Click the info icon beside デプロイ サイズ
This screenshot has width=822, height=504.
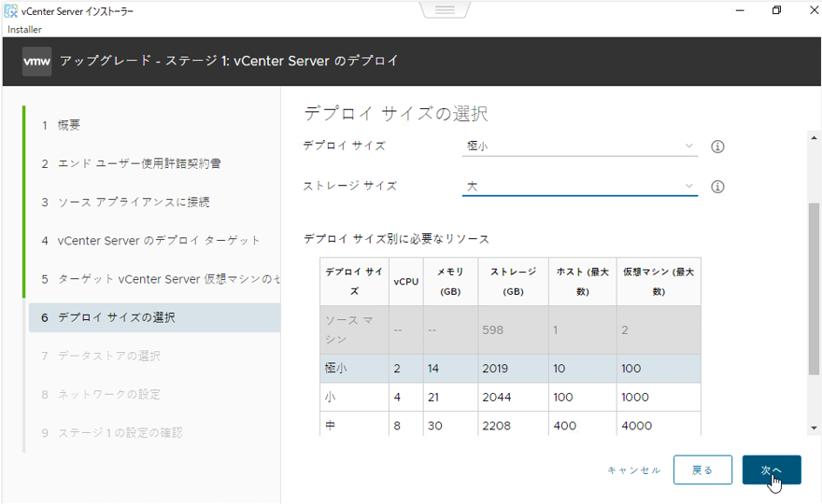pos(717,147)
